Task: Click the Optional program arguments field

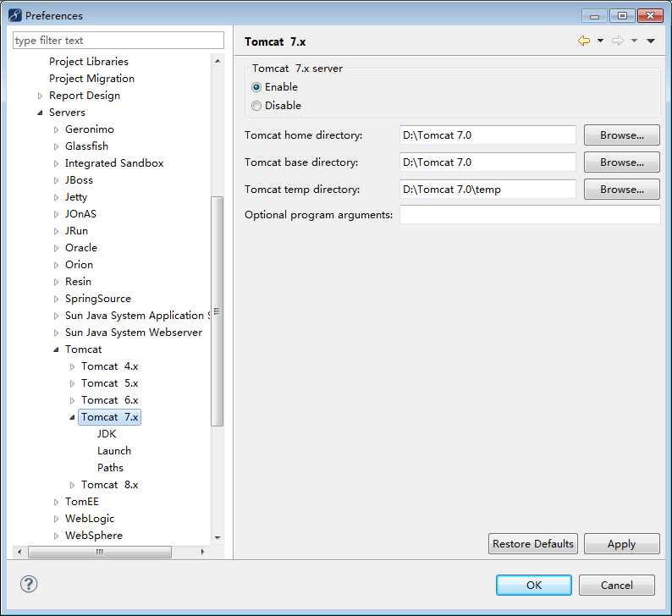Action: click(530, 214)
